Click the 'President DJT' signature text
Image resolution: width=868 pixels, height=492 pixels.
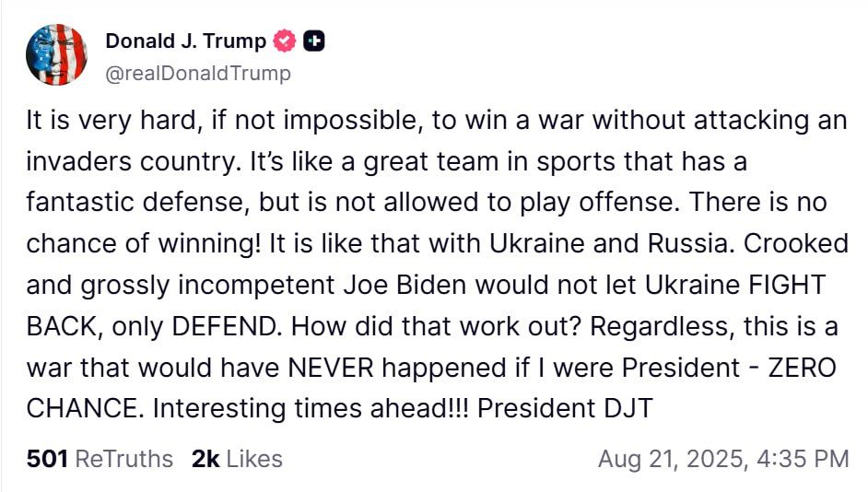(x=565, y=408)
